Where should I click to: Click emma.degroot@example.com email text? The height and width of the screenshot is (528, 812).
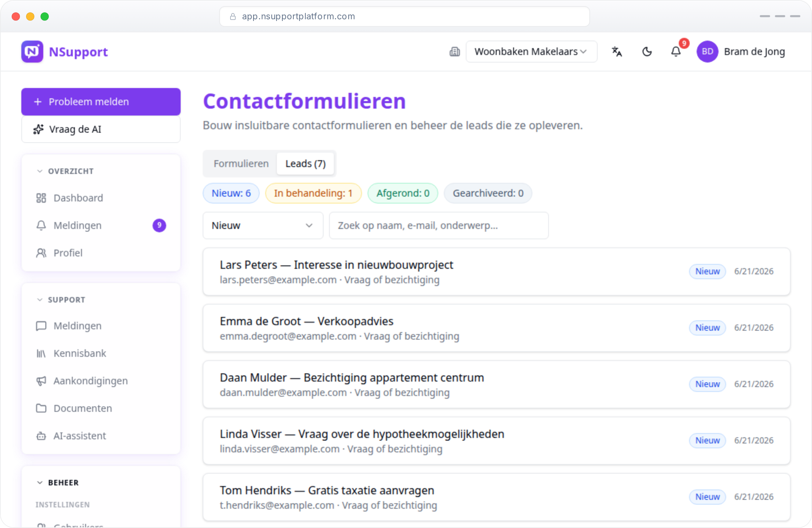[x=288, y=337]
